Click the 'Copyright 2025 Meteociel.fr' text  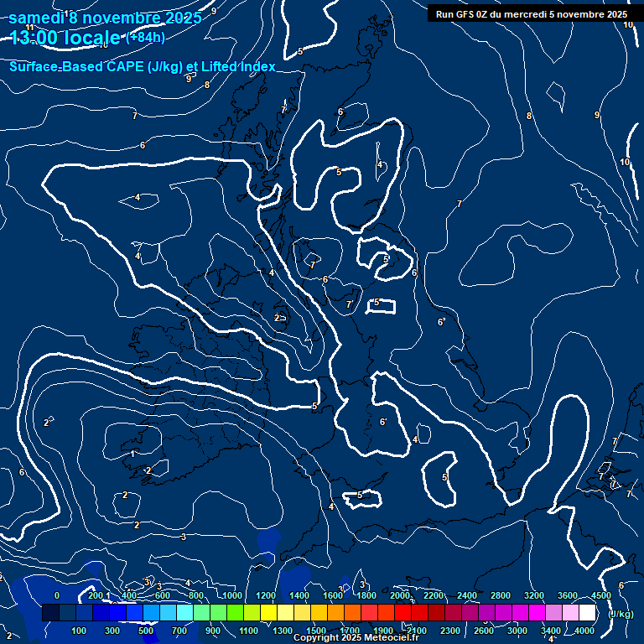point(356,637)
